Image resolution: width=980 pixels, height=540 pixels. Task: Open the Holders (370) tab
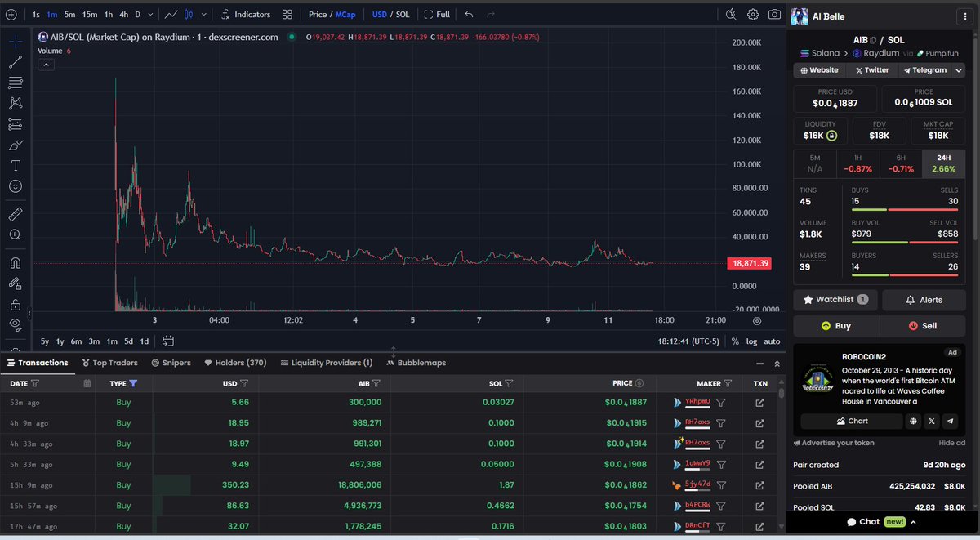(235, 363)
